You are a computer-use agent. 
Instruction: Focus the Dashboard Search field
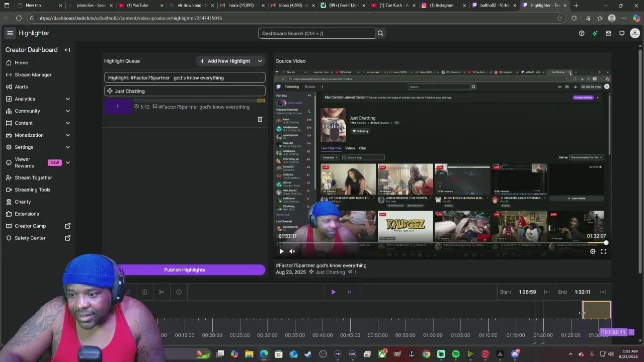tap(316, 33)
